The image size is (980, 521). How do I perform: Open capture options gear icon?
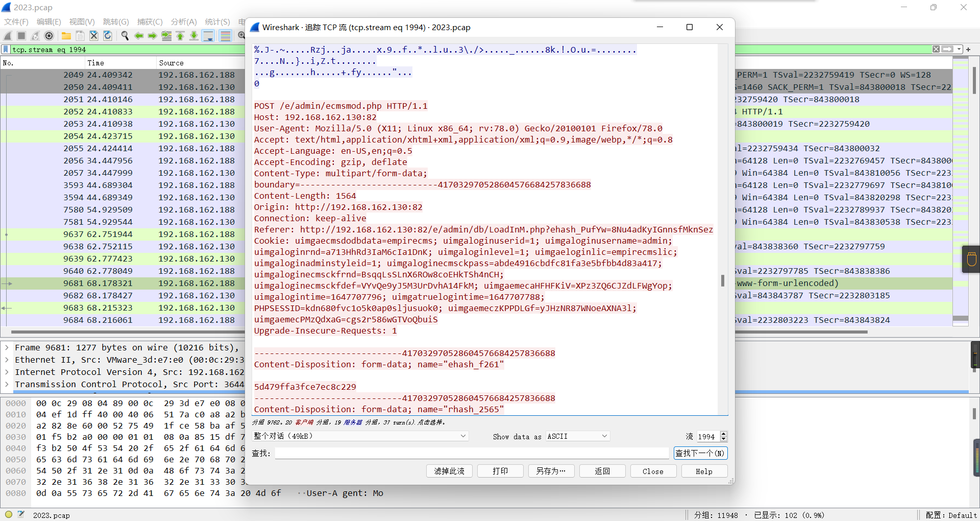[x=49, y=36]
